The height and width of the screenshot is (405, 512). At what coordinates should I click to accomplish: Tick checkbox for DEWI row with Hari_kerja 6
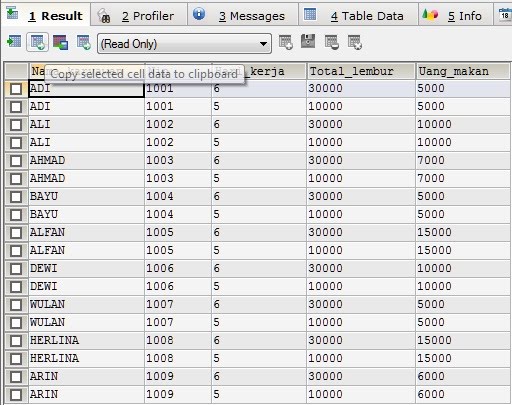tap(16, 269)
